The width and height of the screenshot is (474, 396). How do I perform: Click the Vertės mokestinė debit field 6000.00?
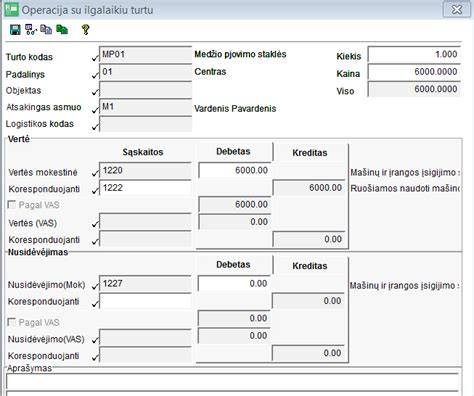click(x=235, y=170)
